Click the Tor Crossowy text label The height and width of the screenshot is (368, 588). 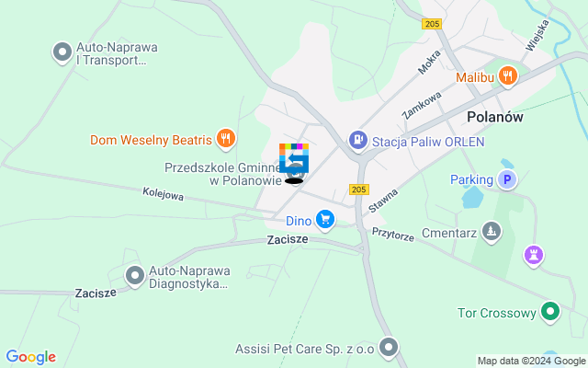pos(497,313)
